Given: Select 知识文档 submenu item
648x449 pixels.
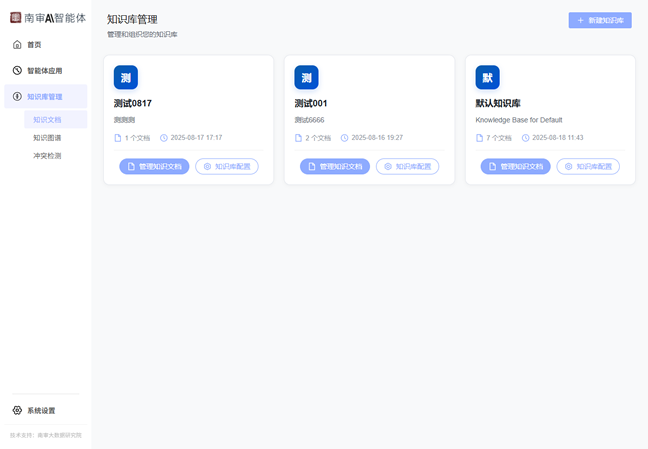Looking at the screenshot, I should (x=55, y=119).
